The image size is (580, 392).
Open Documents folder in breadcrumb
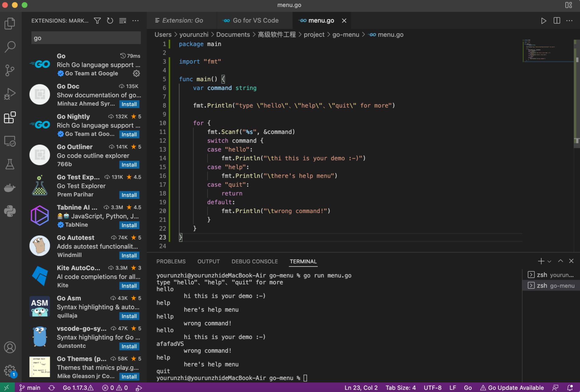click(233, 35)
